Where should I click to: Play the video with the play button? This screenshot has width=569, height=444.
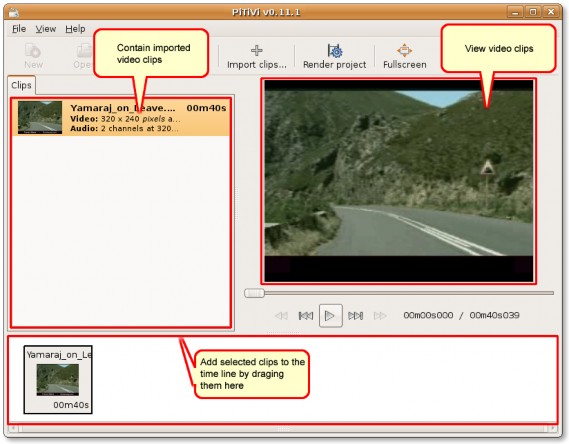click(x=330, y=316)
